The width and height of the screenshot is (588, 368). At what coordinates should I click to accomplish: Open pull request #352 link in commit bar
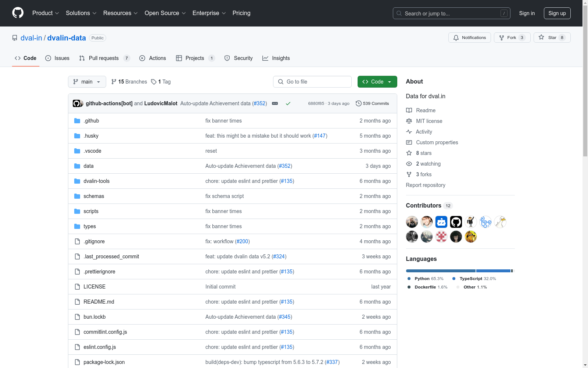click(259, 103)
